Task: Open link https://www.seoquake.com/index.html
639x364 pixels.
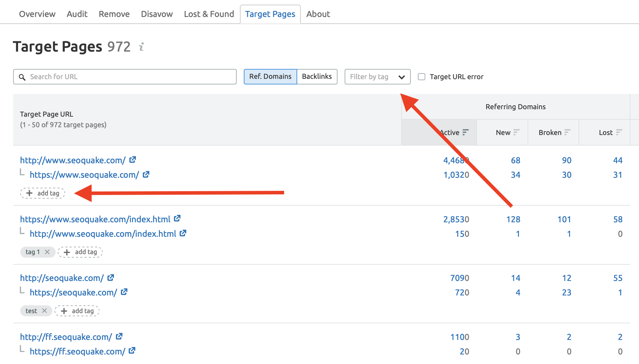Action: tap(95, 219)
